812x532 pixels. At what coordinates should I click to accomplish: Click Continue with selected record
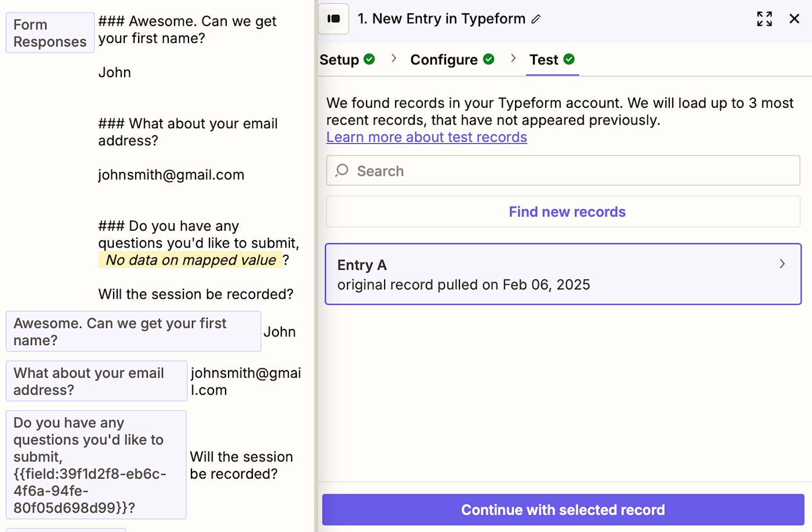pyautogui.click(x=563, y=510)
